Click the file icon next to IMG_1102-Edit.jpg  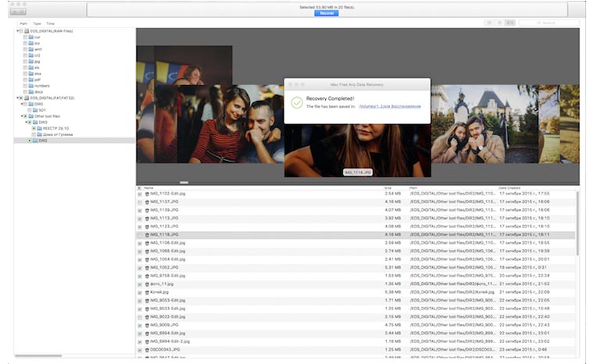tap(146, 193)
